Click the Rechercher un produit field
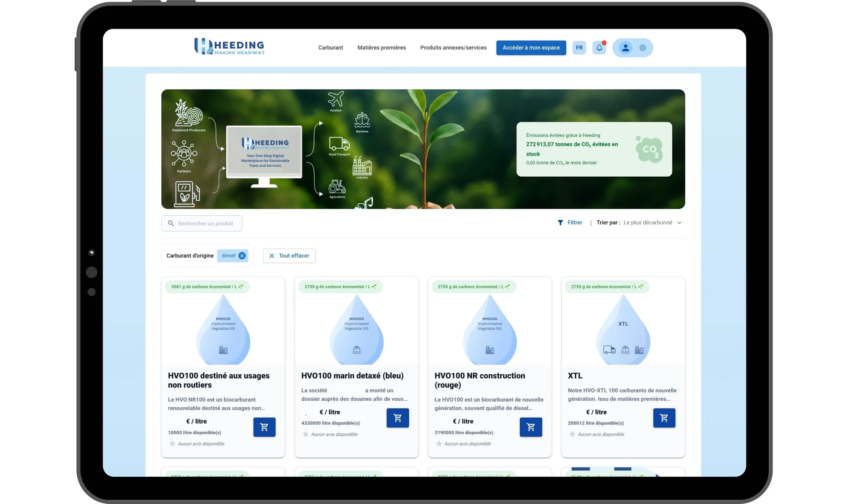Screen dimensions: 868x504 point(202,223)
